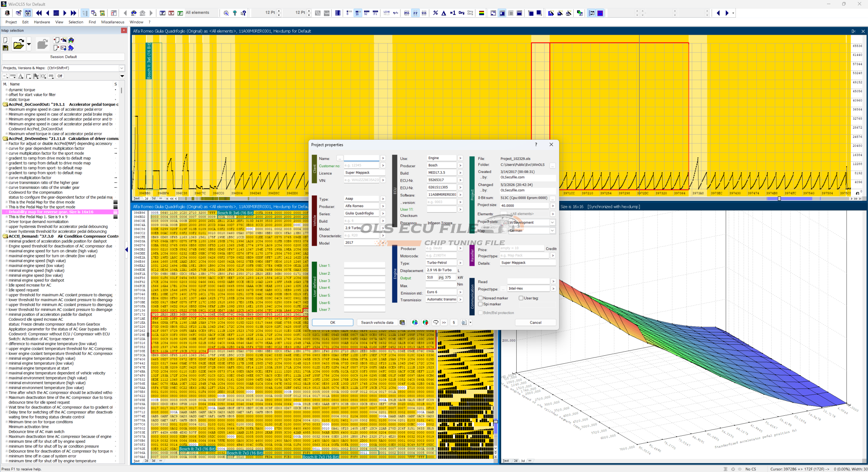Click the Customer no input field
Screen dimensions: 868x472
361,165
